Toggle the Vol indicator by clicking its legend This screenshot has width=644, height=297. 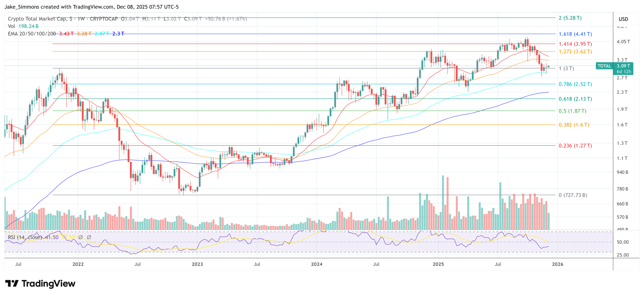tap(12, 26)
